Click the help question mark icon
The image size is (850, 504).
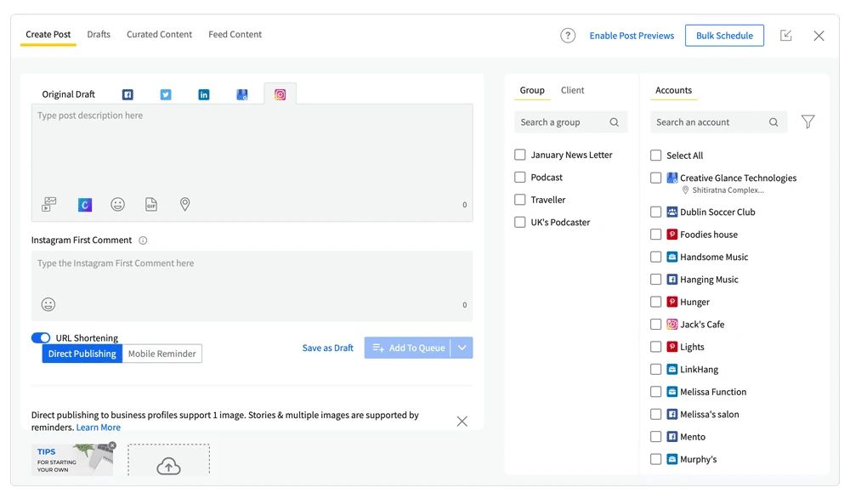click(567, 36)
